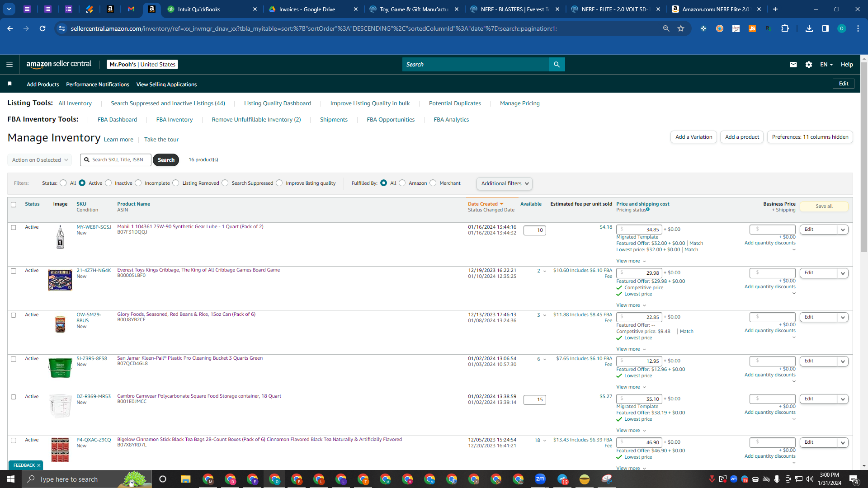
Task: Select the Mobil 1 Gear Lube row checkbox
Action: [x=14, y=227]
